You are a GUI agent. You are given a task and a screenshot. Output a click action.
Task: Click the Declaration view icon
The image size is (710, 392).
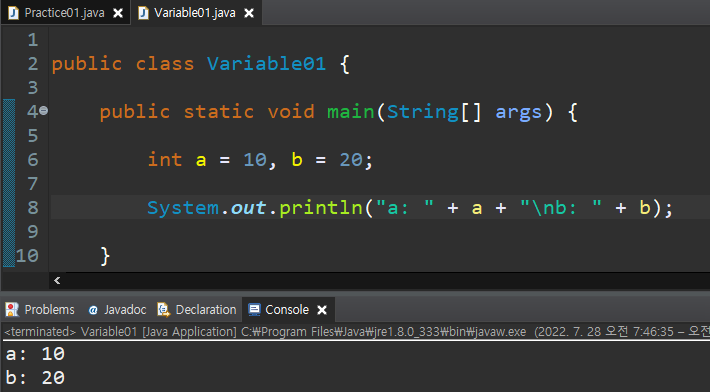(163, 310)
